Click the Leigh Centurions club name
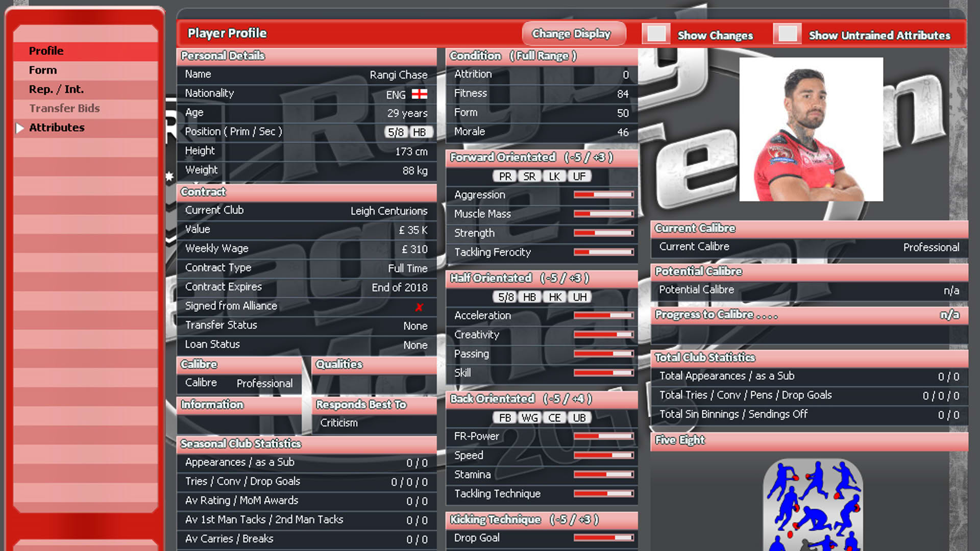 pos(389,211)
